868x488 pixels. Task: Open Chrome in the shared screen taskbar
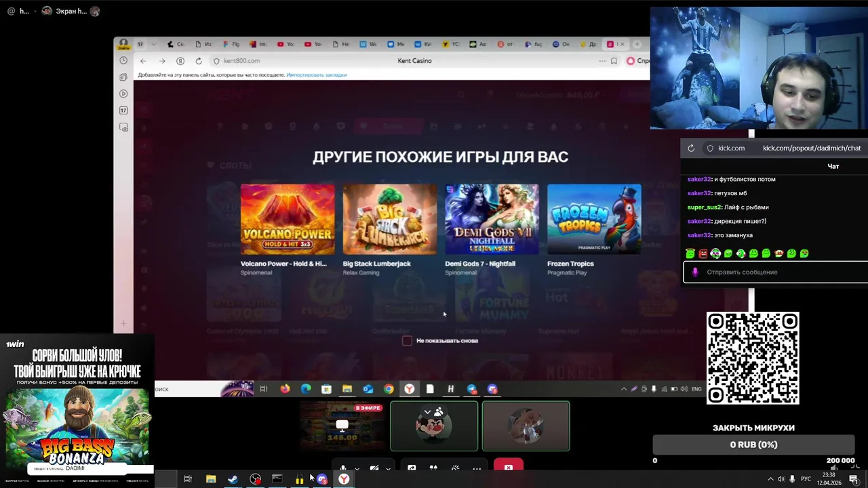point(389,389)
